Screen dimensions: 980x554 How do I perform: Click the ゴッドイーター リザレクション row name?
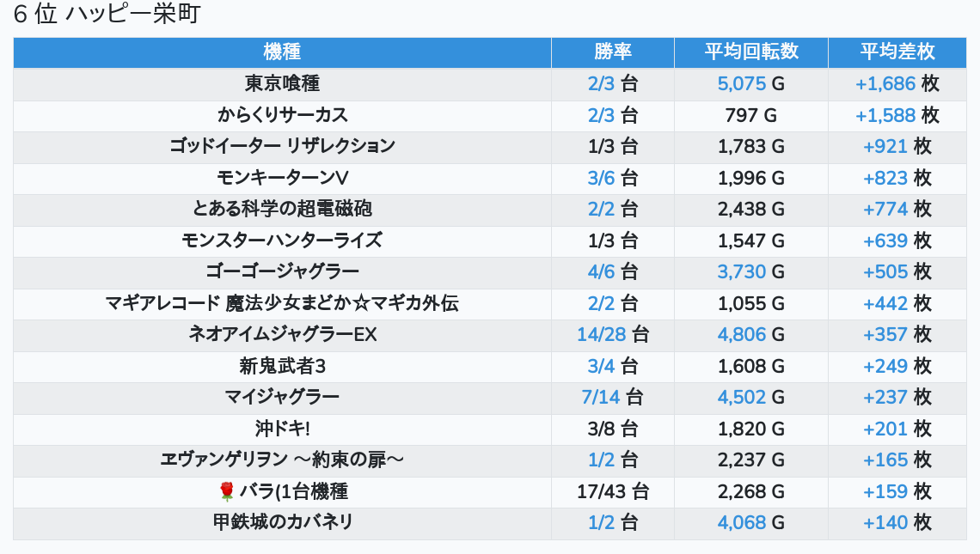tap(282, 146)
